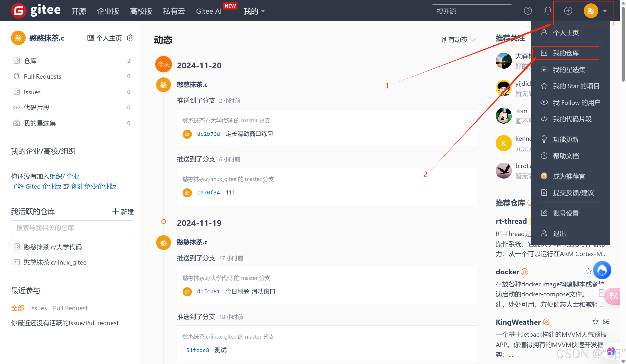Go to 高校版 in the top navigation
This screenshot has height=364, width=626.
[x=141, y=11]
